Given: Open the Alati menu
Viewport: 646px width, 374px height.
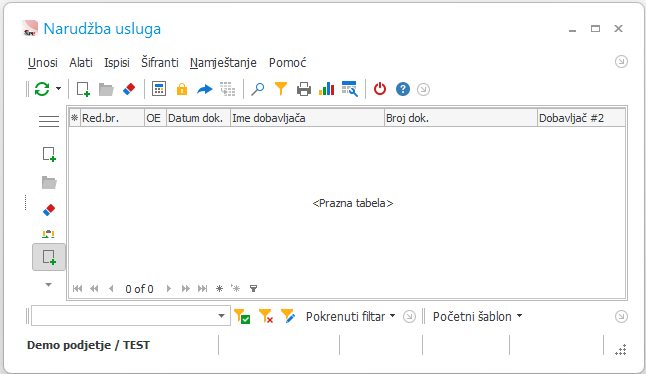Looking at the screenshot, I should click(81, 63).
